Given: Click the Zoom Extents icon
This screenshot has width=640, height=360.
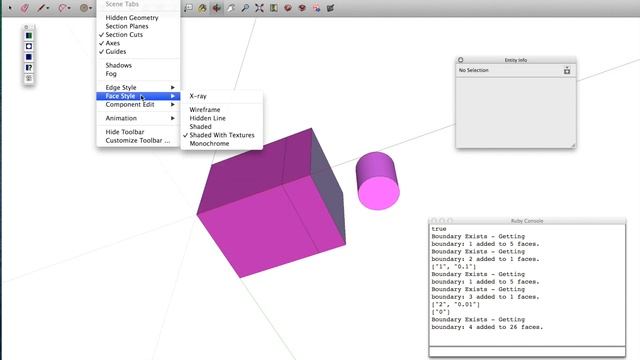Looking at the screenshot, I should [259, 8].
